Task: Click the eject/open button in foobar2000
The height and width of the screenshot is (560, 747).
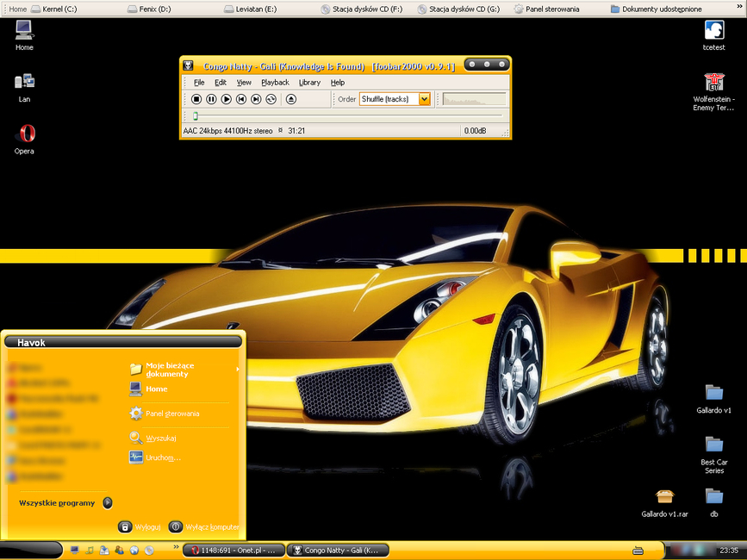Action: (291, 99)
